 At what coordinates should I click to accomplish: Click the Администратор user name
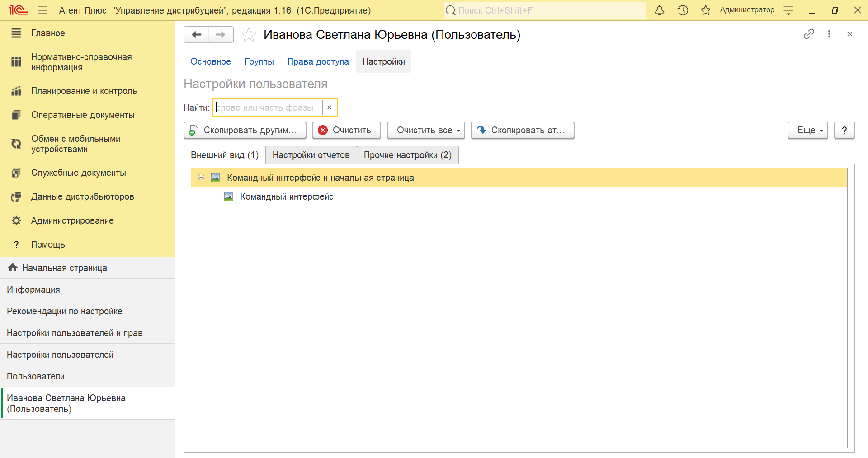coord(747,10)
